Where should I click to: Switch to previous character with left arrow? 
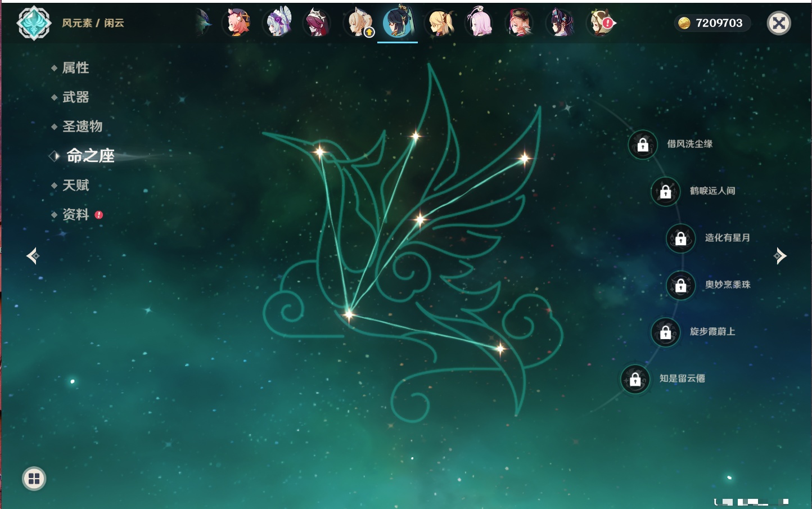click(x=33, y=256)
